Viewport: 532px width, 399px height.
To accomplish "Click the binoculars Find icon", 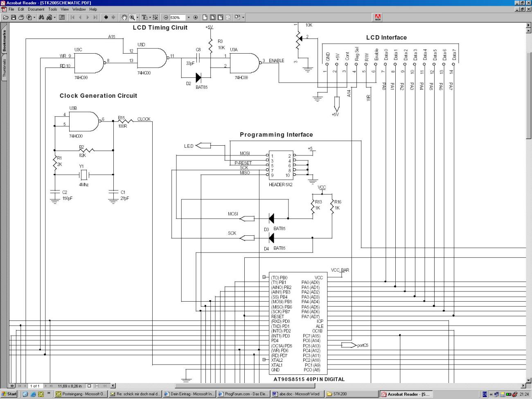I will tap(41, 17).
